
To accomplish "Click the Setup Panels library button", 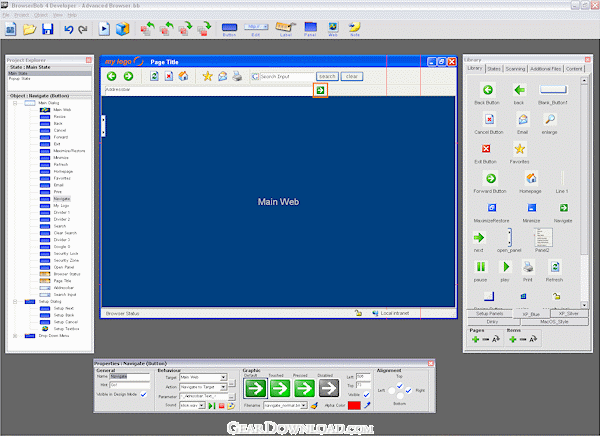I will point(490,314).
